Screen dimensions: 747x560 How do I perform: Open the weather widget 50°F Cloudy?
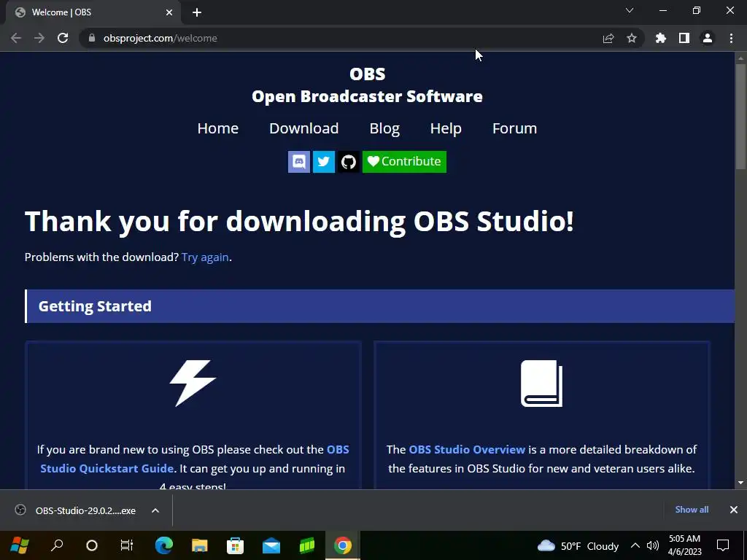click(578, 545)
